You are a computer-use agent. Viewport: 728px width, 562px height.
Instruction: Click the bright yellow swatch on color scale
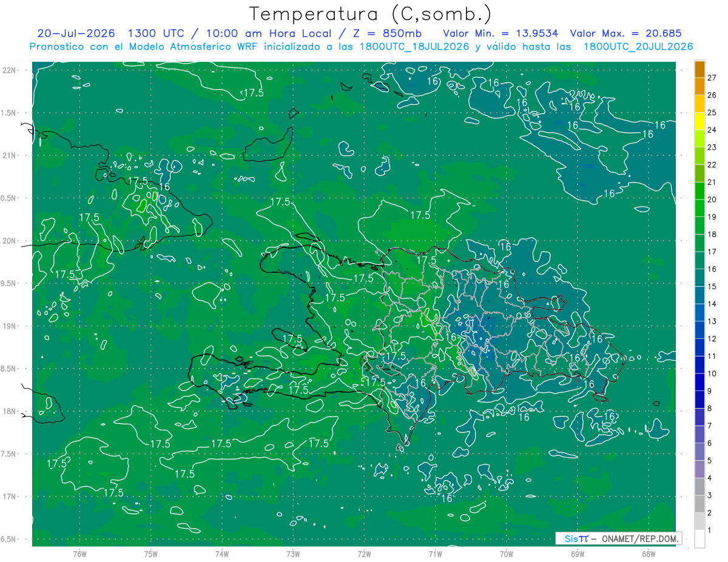699,122
